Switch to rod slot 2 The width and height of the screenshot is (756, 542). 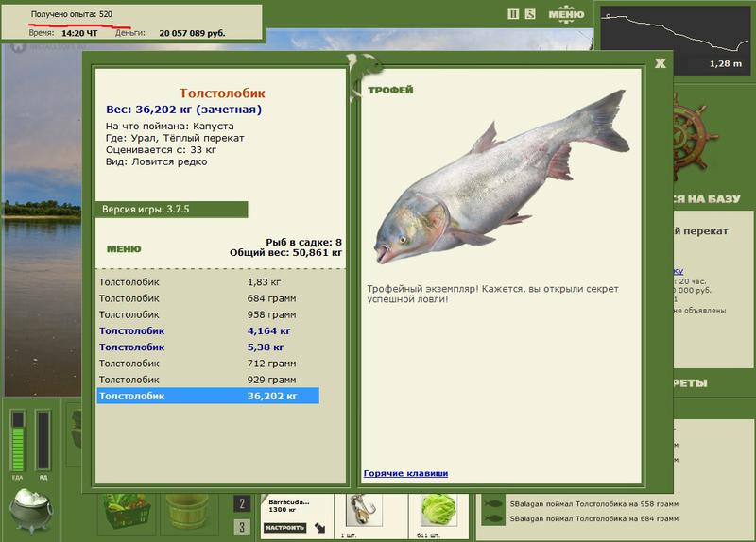click(x=242, y=504)
